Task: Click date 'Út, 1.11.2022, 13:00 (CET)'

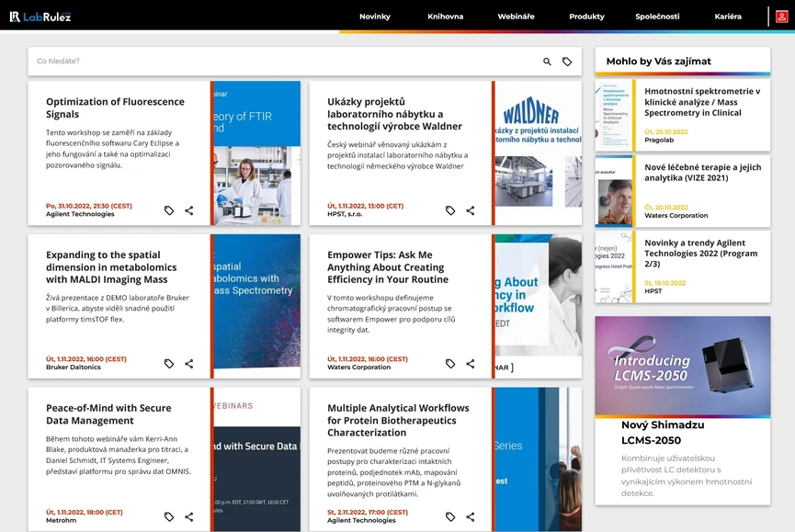Action: (365, 206)
